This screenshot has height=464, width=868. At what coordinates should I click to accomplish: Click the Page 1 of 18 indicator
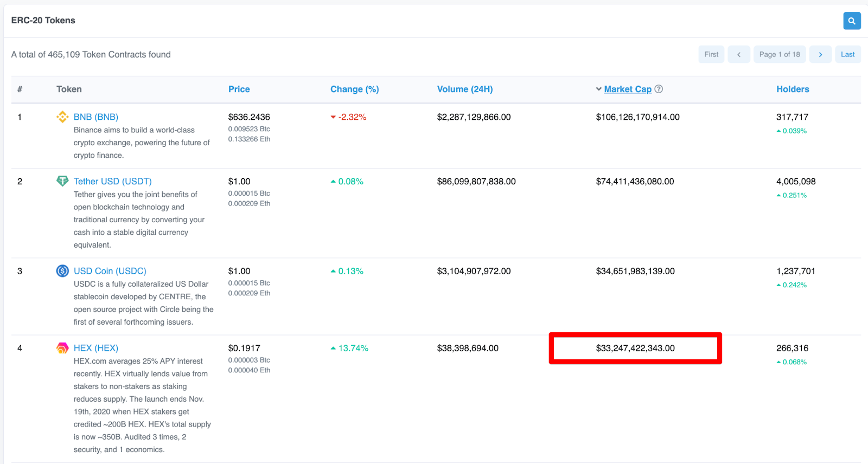point(780,54)
